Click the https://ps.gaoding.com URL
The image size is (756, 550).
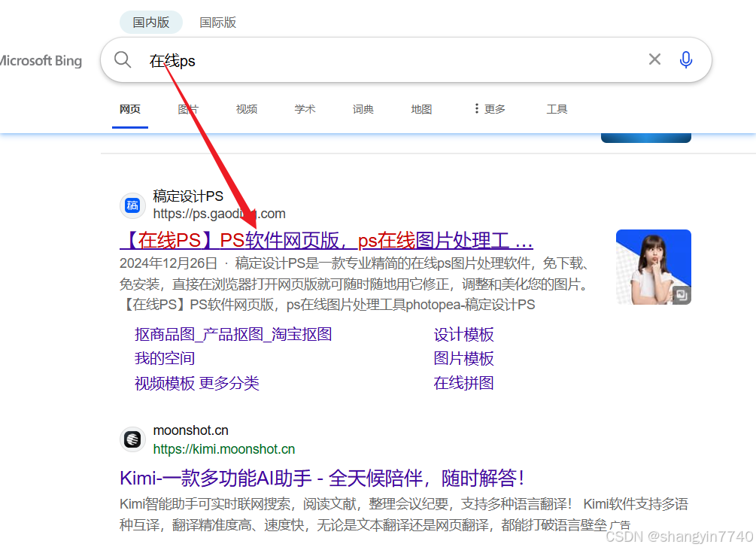pyautogui.click(x=220, y=214)
